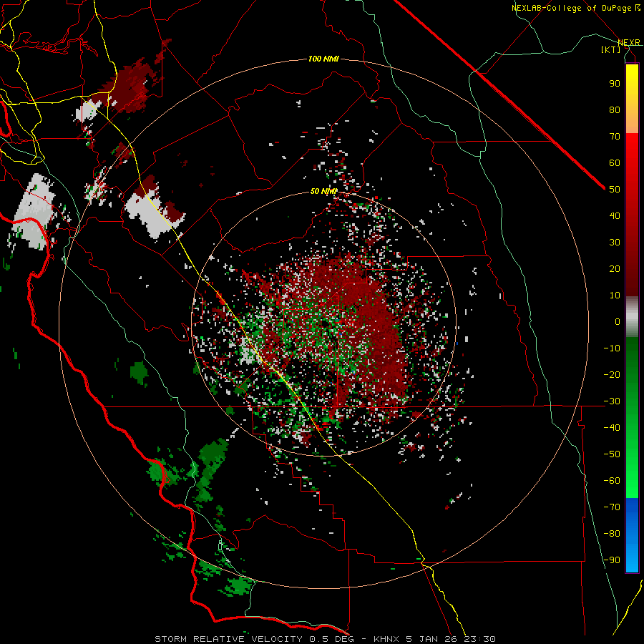Click the -40 scale value
This screenshot has width=644, height=644.
(612, 428)
